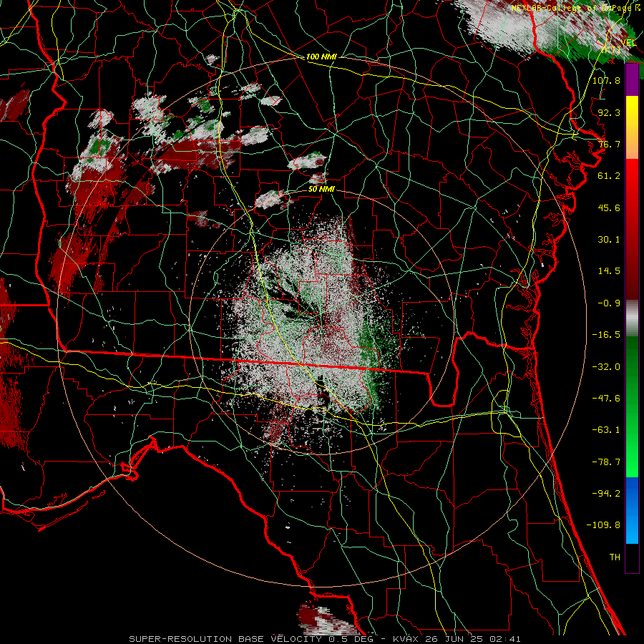Viewport: 644px width, 644px height.
Task: Click the 107.8 velocity legend value
Action: [607, 80]
